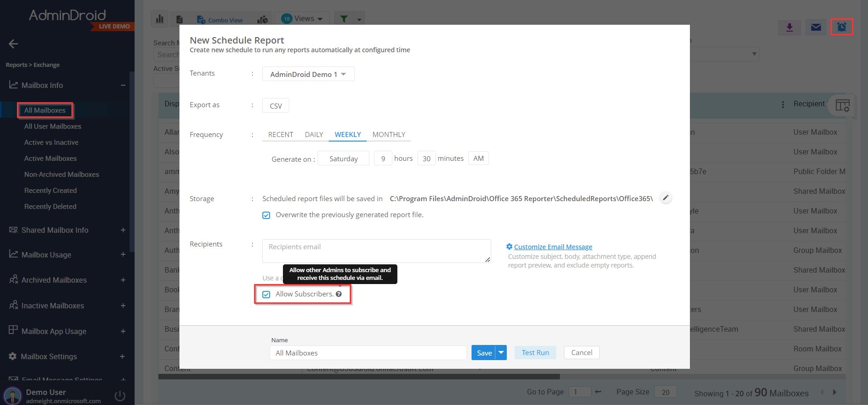Cancel the new schedule report dialog
The image size is (868, 405).
point(581,353)
